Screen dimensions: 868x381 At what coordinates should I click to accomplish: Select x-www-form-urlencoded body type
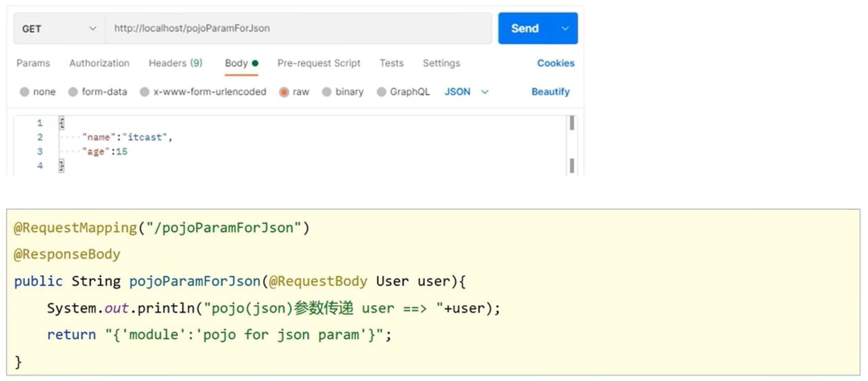coord(203,92)
